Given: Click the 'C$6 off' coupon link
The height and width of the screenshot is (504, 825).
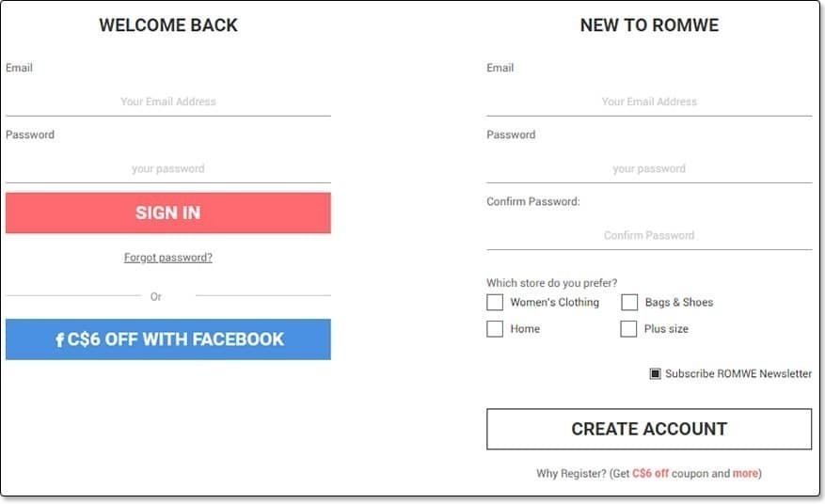Looking at the screenshot, I should (650, 473).
